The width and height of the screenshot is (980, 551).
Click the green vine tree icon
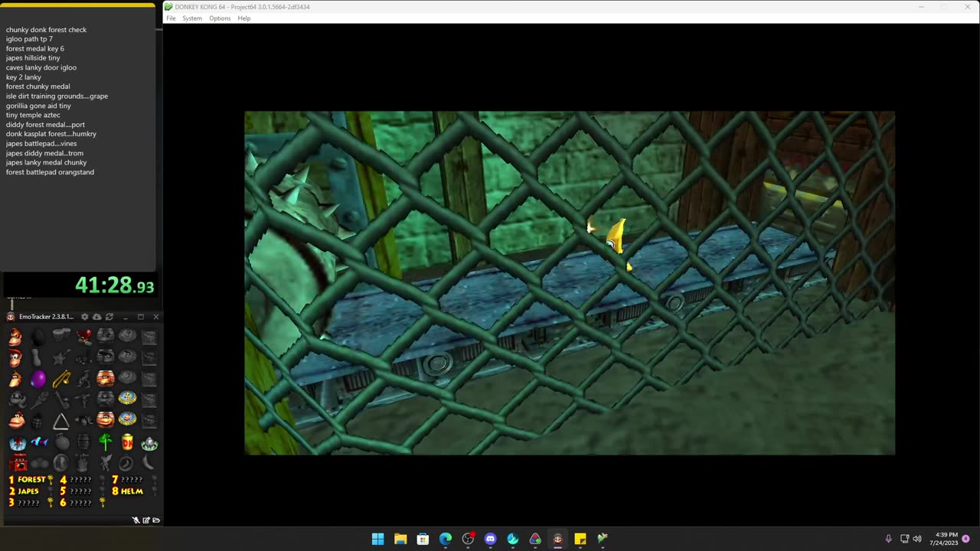[106, 442]
